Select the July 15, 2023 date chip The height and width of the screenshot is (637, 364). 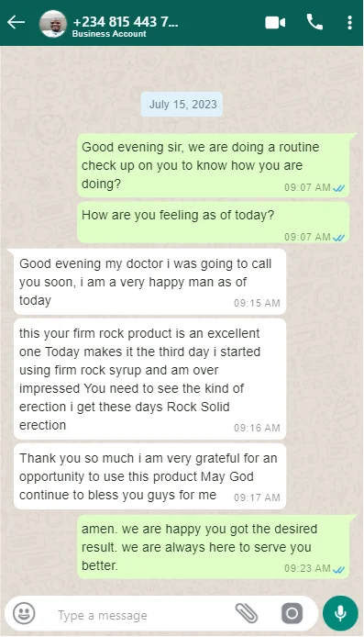(x=182, y=105)
